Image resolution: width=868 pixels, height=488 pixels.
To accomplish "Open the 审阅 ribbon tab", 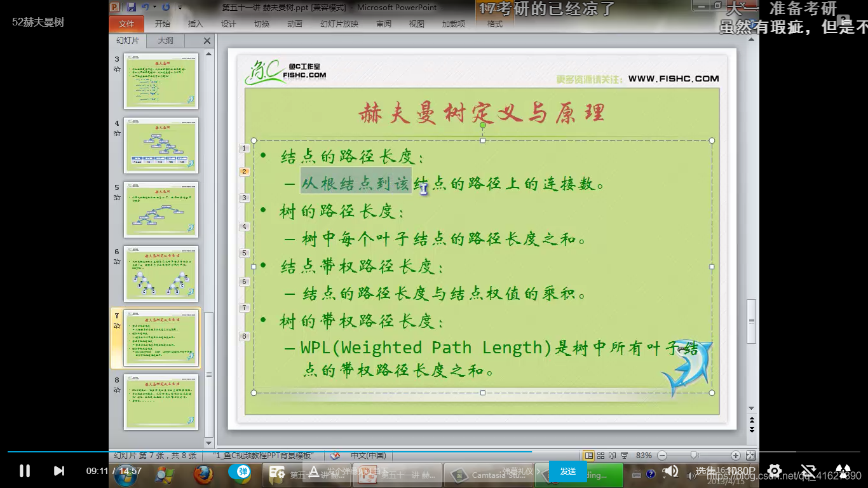I will coord(384,24).
